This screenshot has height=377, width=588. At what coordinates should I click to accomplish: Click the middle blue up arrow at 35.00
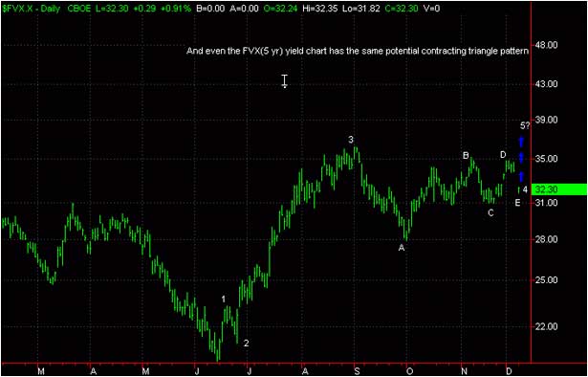point(521,158)
